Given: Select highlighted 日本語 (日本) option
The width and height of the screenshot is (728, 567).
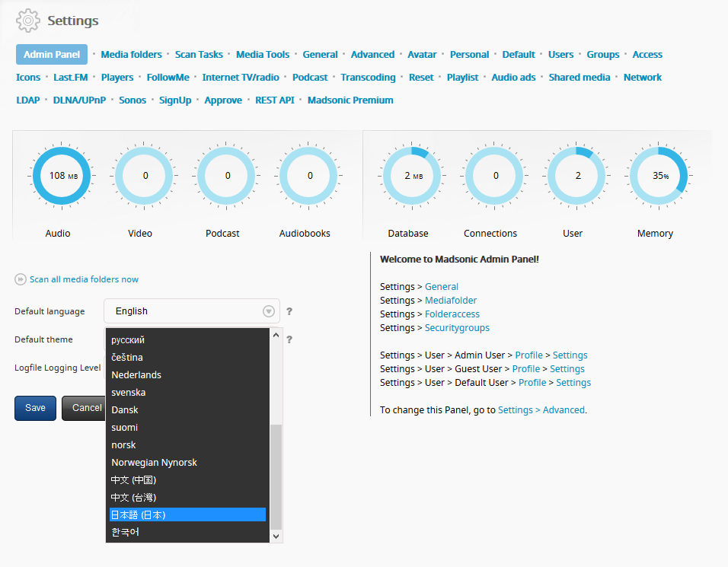Looking at the screenshot, I should pos(187,514).
